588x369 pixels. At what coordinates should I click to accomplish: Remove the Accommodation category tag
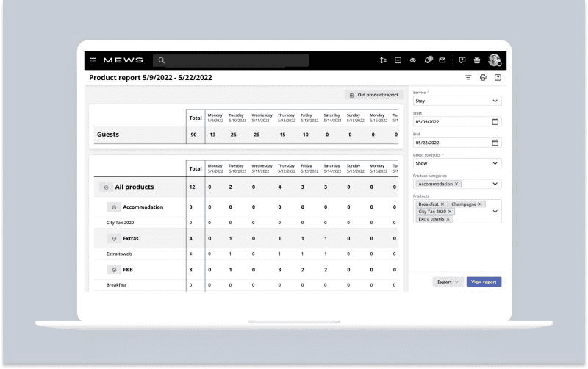(456, 184)
